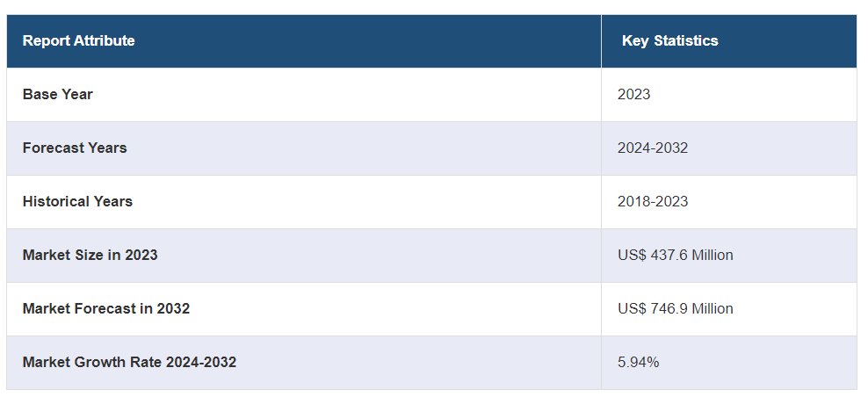Screen dimensions: 868x404
Task: Click the Report Attribute column header
Action: click(x=78, y=40)
